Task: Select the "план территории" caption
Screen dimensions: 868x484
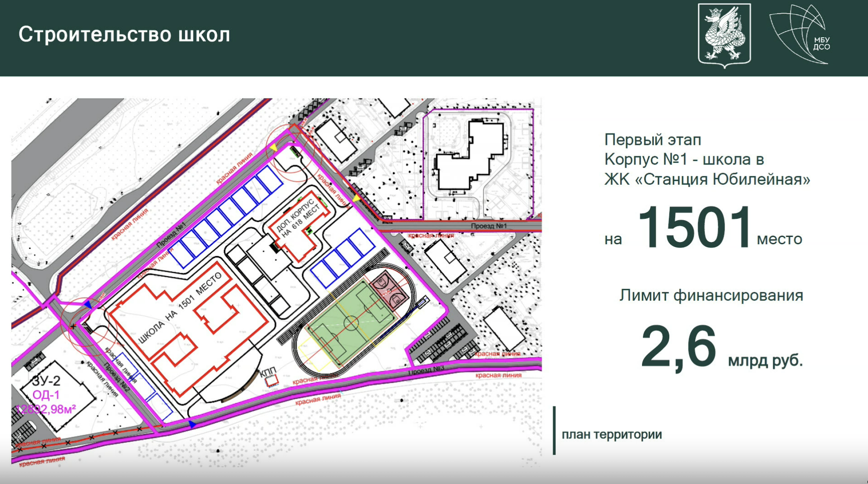Action: [x=611, y=435]
